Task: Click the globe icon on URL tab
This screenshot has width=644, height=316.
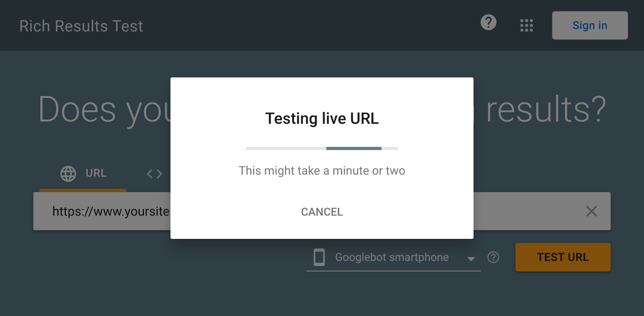Action: [x=68, y=174]
